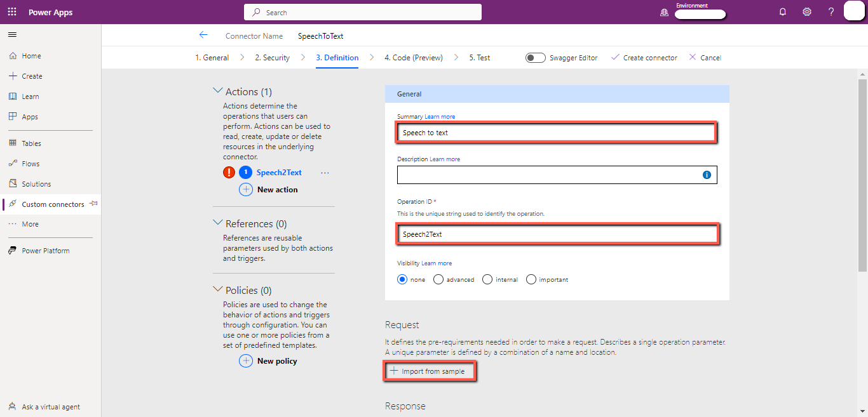Viewport: 868px width, 417px height.
Task: Click the info icon in Description field
Action: 707,175
